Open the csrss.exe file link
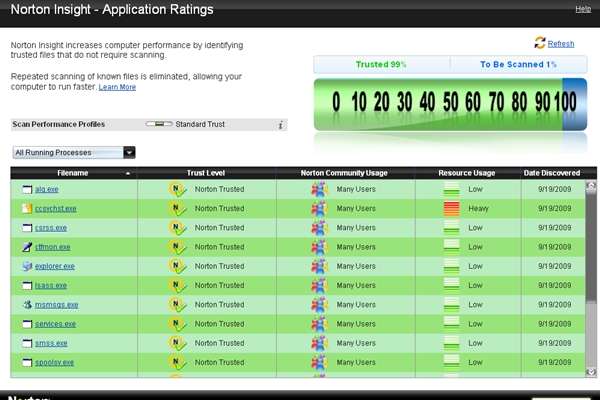Screen dimensions: 600x400 51,228
